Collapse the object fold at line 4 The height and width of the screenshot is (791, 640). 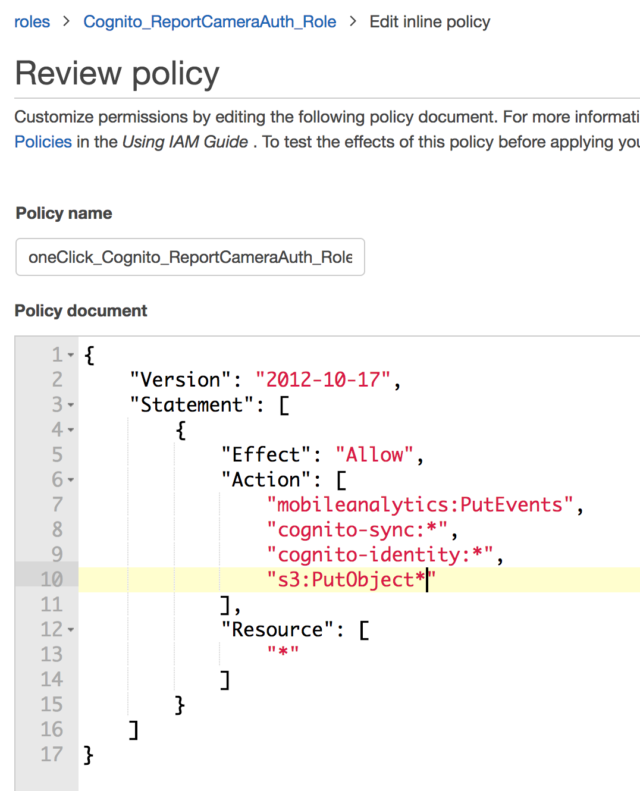click(x=71, y=430)
